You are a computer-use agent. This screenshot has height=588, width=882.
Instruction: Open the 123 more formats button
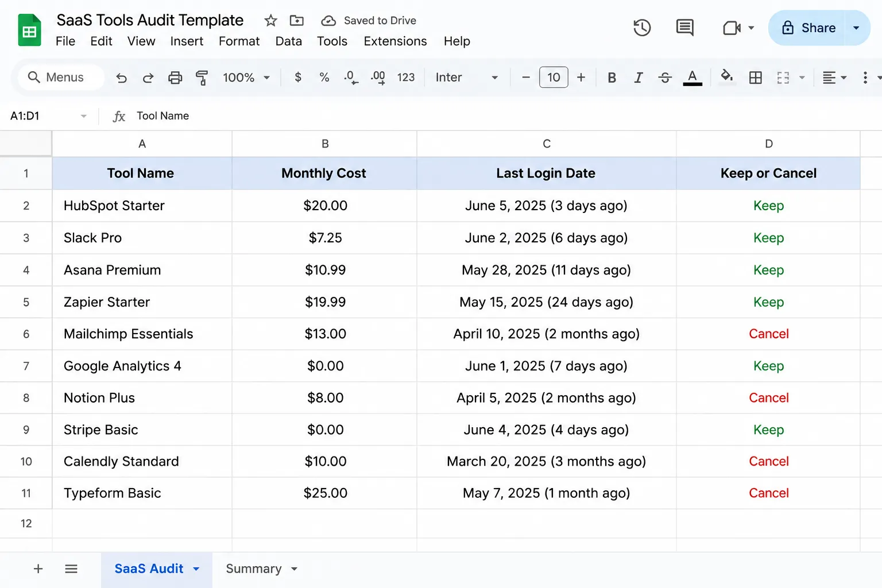pos(406,78)
